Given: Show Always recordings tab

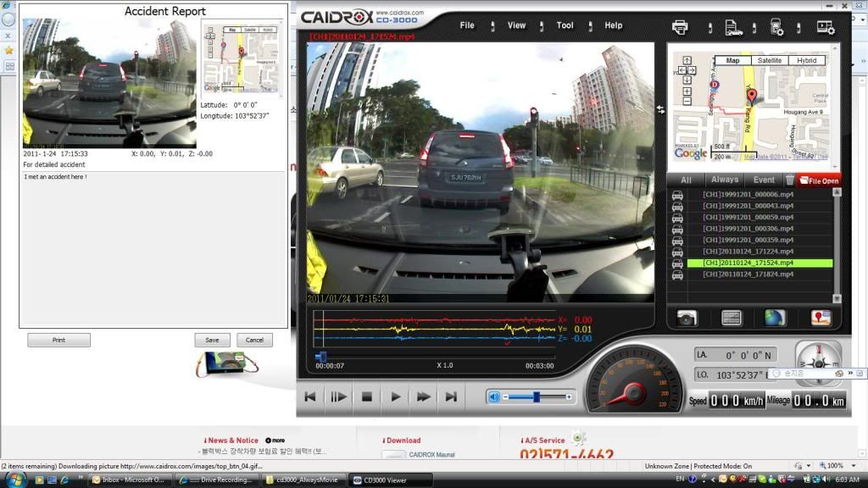Looking at the screenshot, I should pyautogui.click(x=725, y=180).
